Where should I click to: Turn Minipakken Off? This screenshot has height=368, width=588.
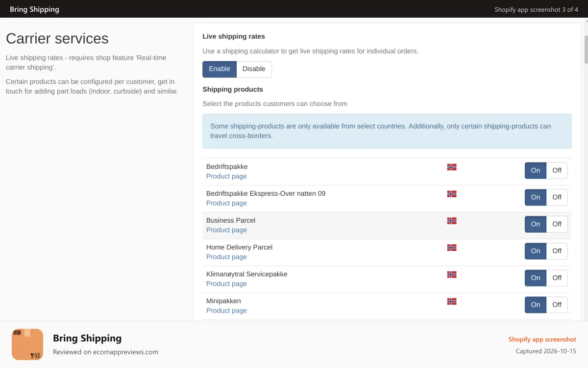point(557,305)
